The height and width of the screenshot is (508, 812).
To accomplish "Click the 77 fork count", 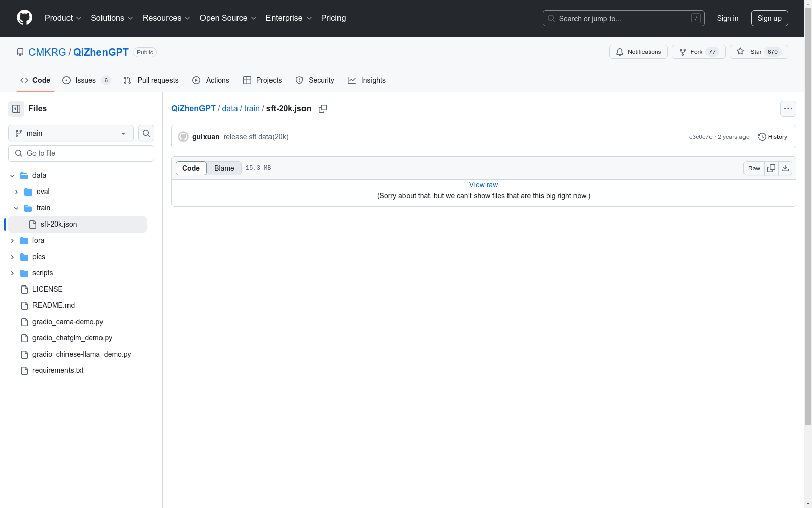I will (712, 52).
